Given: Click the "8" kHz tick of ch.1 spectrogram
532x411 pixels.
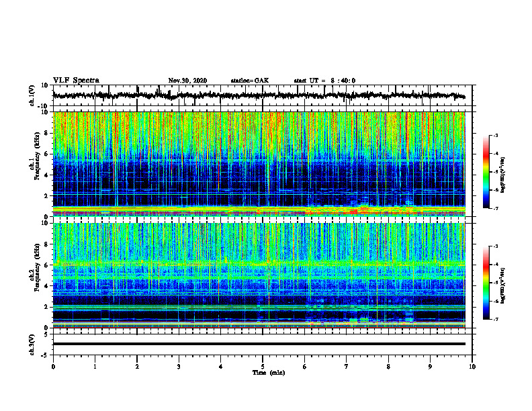Looking at the screenshot, I should tap(46, 133).
